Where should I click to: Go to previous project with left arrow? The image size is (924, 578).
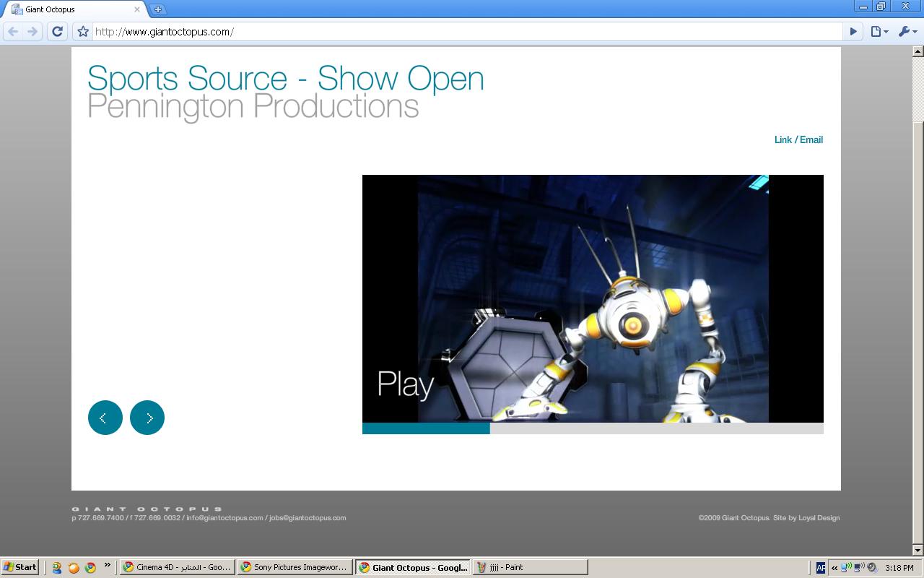click(105, 418)
